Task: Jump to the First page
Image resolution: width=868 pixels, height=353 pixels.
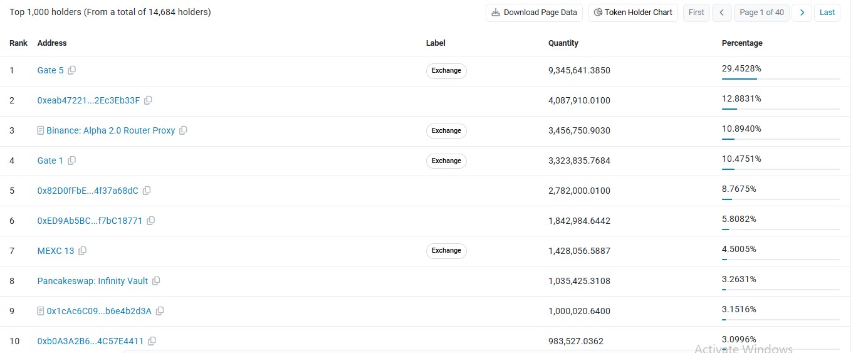Action: click(696, 13)
